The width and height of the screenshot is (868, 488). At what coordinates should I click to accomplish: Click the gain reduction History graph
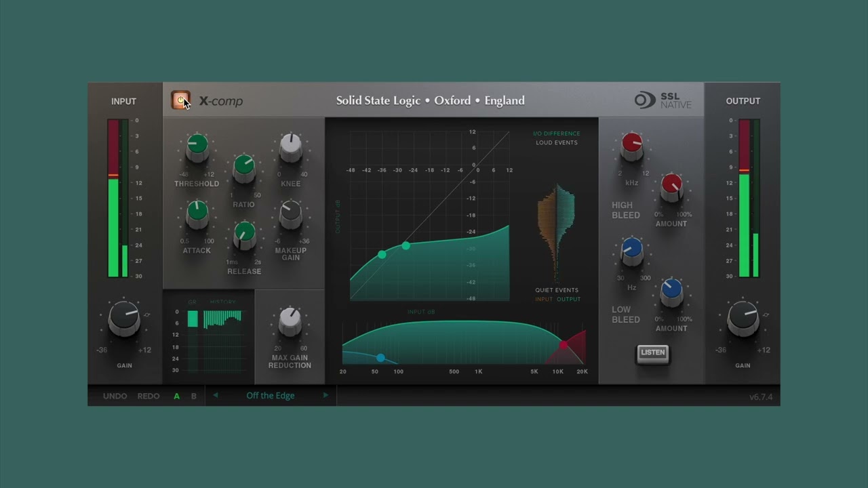click(x=222, y=341)
